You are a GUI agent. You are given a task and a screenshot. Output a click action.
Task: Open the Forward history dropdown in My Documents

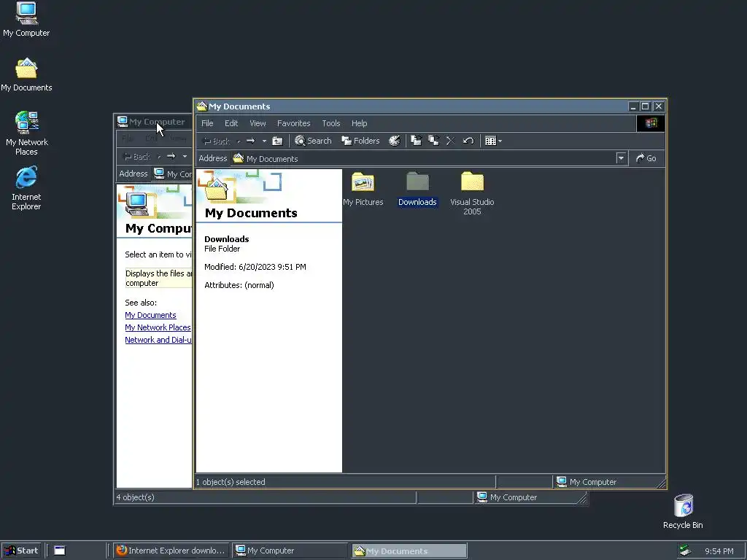(264, 141)
